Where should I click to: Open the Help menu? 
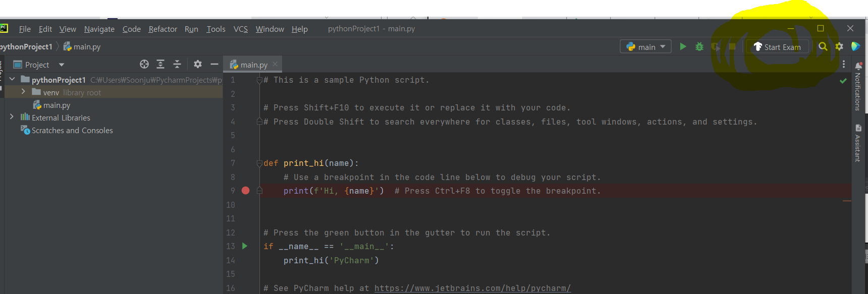300,29
